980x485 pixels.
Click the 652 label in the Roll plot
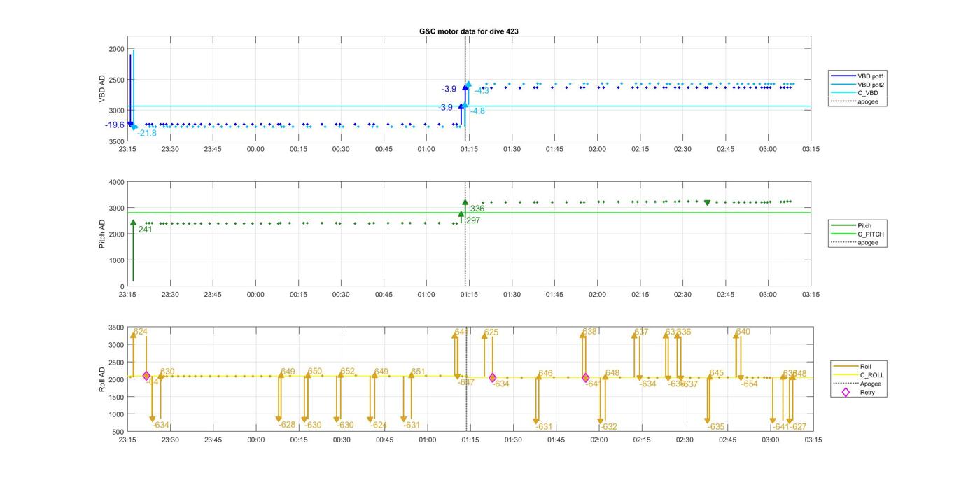(x=348, y=372)
